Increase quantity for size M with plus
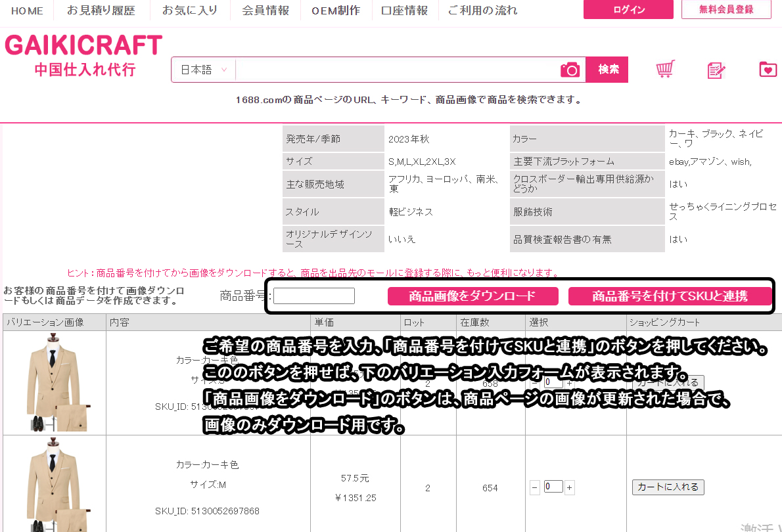782x532 pixels. [x=569, y=487]
